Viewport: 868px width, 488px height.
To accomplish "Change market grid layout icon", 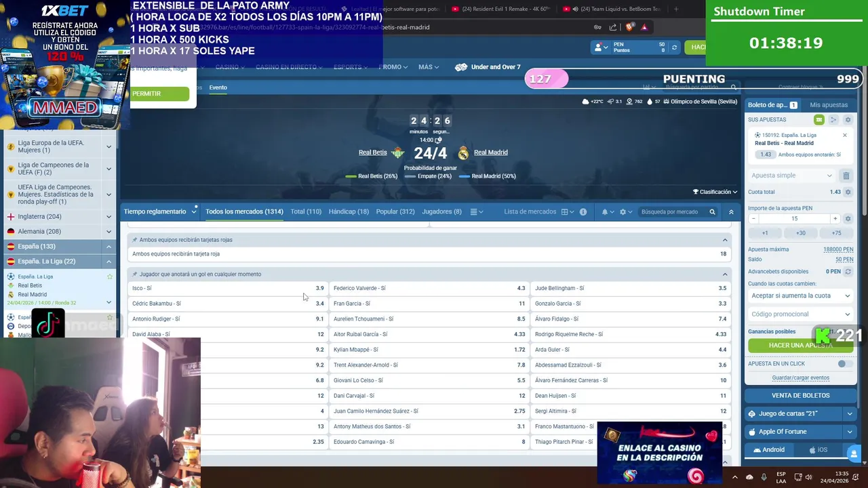I will point(567,212).
